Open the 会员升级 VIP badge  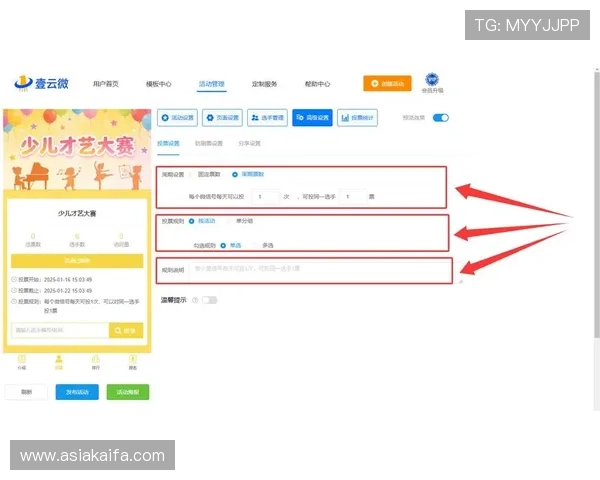pyautogui.click(x=432, y=83)
